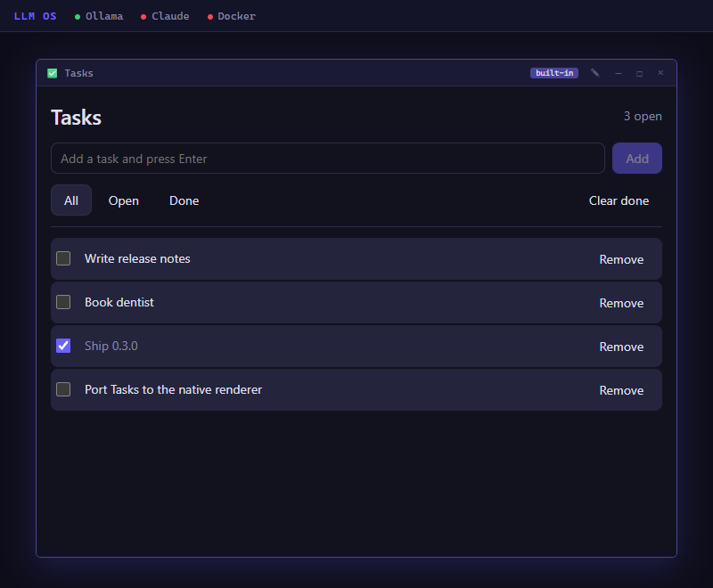
Task: Minimize the Tasks window
Action: pyautogui.click(x=619, y=73)
